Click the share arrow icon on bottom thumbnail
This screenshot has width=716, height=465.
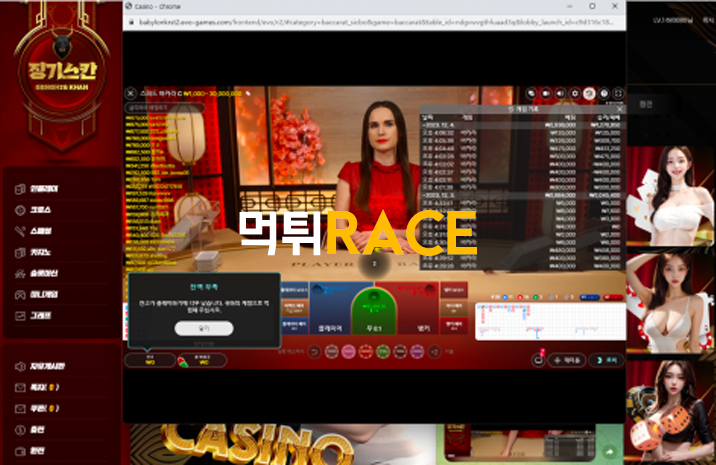tap(609, 452)
